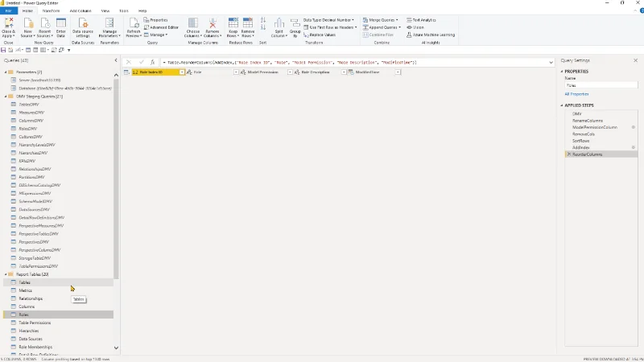Click the Keep Rows icon
The image size is (644, 362).
click(x=233, y=23)
